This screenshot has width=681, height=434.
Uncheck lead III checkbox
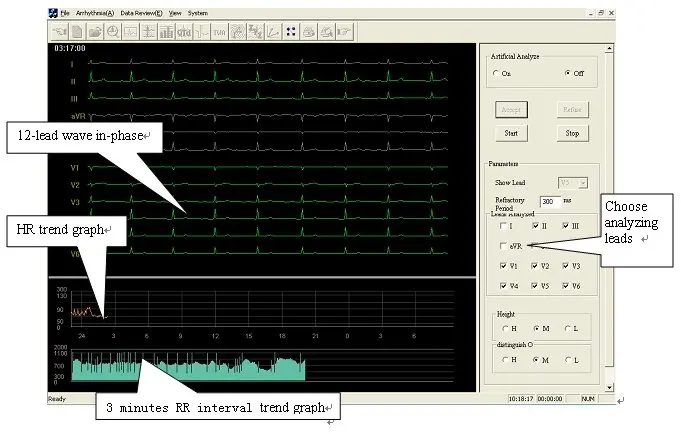point(565,225)
